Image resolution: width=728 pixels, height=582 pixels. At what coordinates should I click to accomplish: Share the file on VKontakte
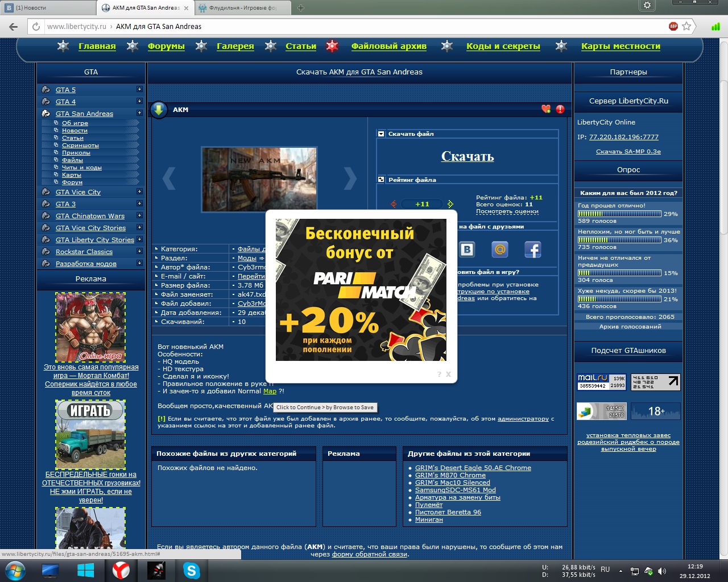tap(467, 249)
